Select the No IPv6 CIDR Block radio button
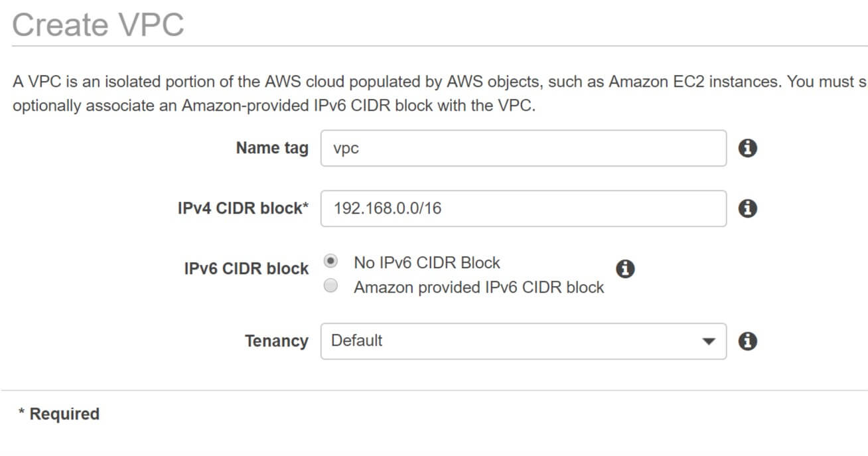This screenshot has width=868, height=456. (330, 262)
